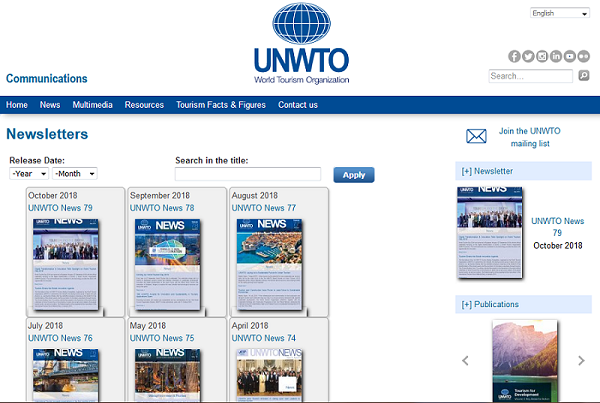Go to the Home menu item
The image size is (600, 403).
click(17, 105)
